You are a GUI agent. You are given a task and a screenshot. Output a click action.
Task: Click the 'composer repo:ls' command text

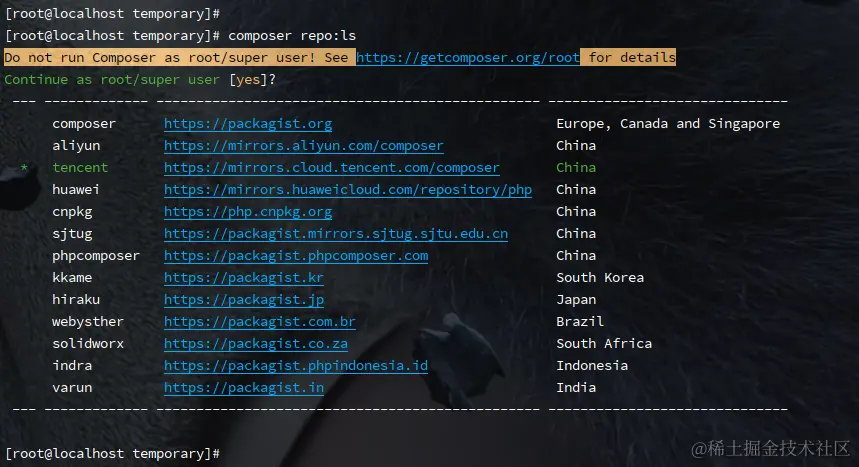292,36
